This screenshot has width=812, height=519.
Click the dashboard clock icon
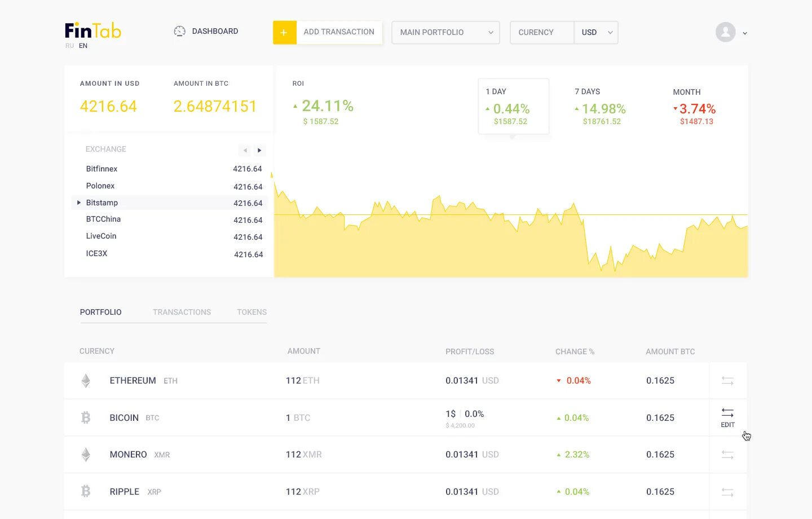pyautogui.click(x=179, y=31)
